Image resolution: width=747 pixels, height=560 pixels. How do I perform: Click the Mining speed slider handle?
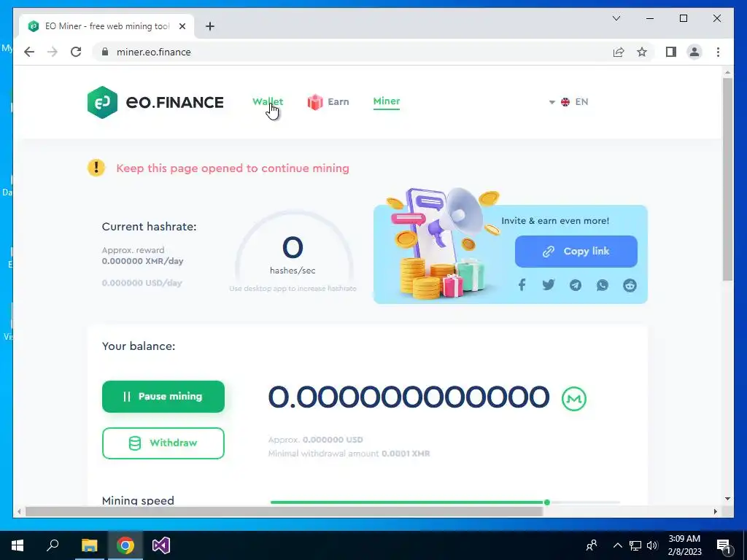coord(547,502)
